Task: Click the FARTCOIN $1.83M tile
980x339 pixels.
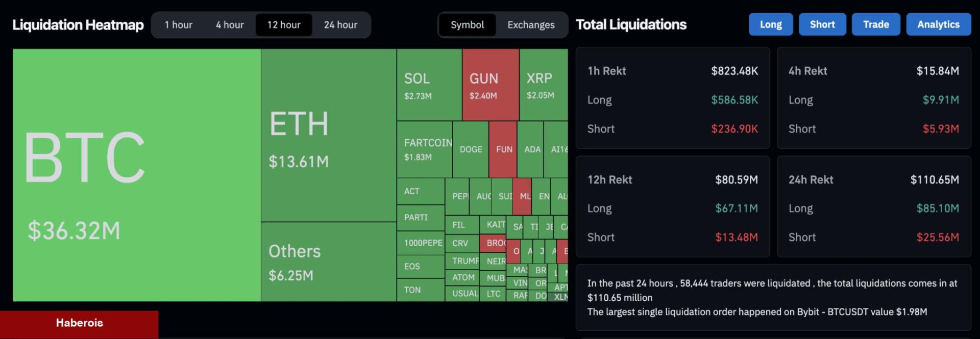Action: 424,149
